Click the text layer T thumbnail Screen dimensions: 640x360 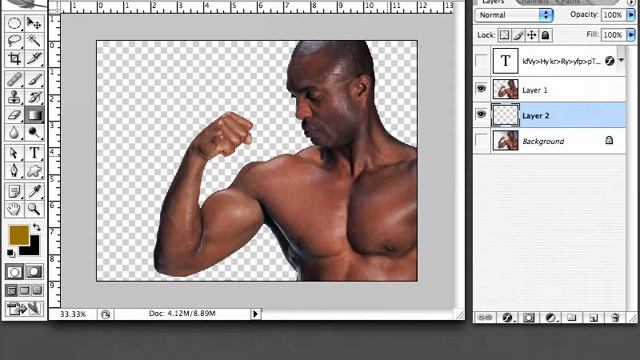(x=505, y=61)
